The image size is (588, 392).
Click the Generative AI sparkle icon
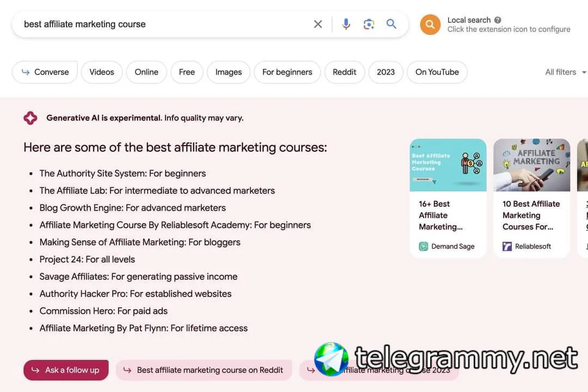[30, 118]
